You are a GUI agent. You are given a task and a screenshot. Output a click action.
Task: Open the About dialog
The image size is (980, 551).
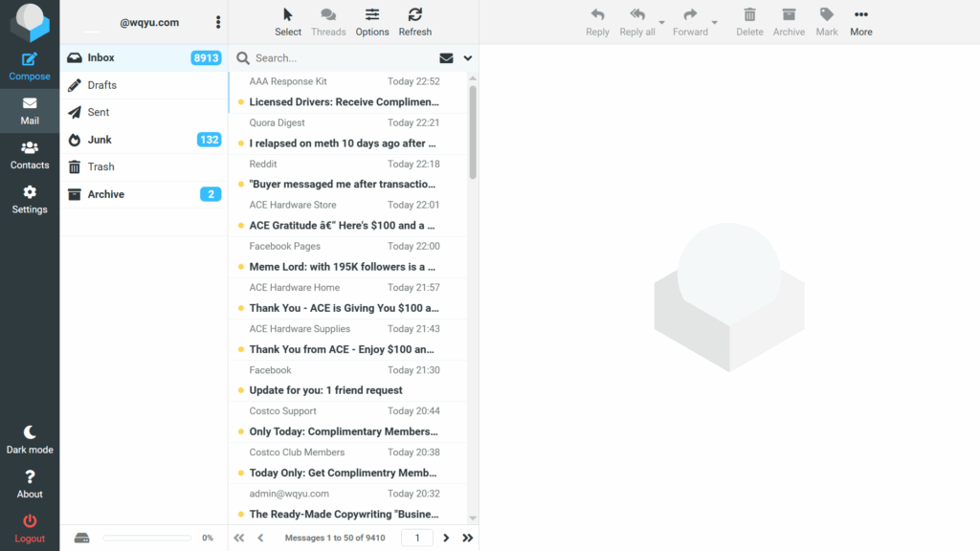[30, 484]
